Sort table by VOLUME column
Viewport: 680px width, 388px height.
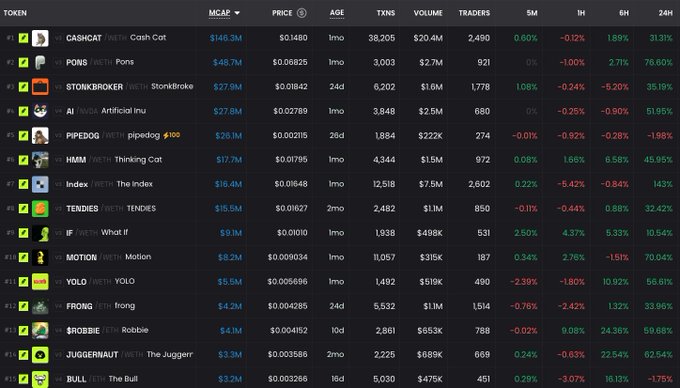[x=428, y=13]
